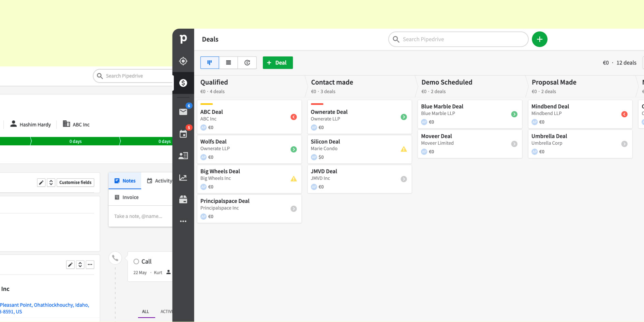The image size is (644, 322).
Task: Click the Search Pipedrive field in Deals
Action: pos(458,39)
